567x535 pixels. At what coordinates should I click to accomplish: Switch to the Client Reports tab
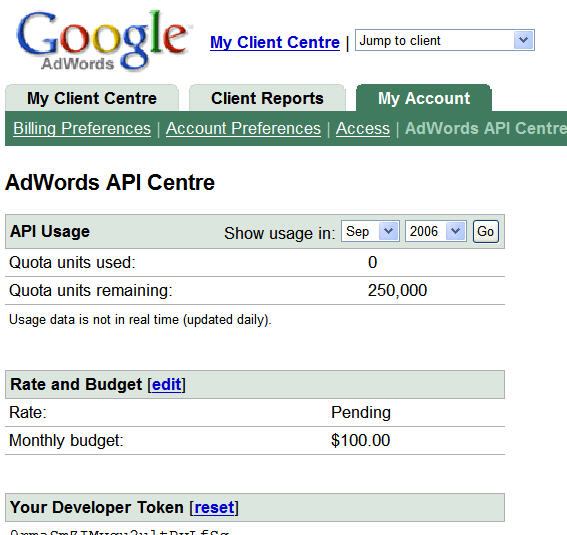(267, 98)
